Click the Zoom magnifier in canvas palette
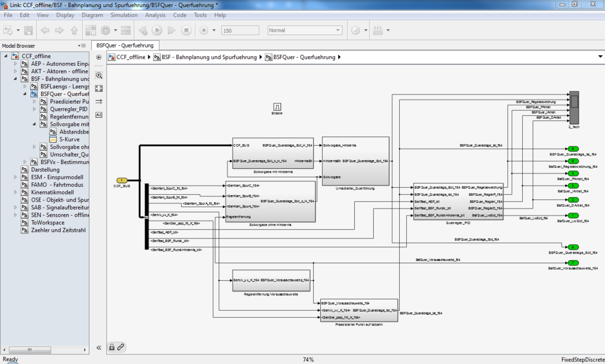 [x=99, y=75]
